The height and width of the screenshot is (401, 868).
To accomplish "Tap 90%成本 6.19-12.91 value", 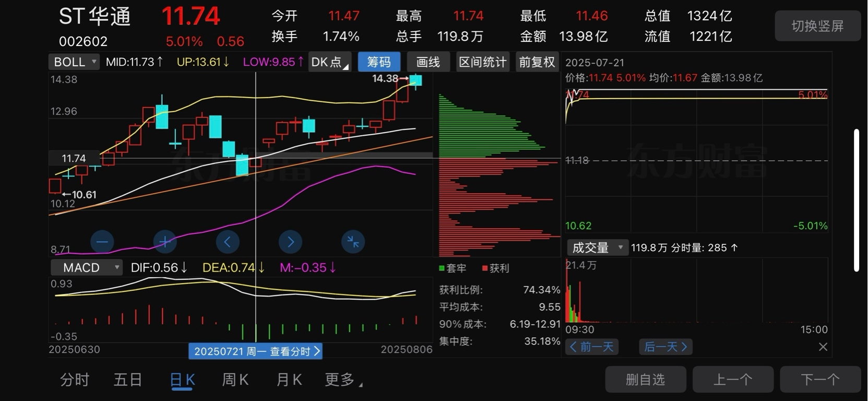I will 535,324.
